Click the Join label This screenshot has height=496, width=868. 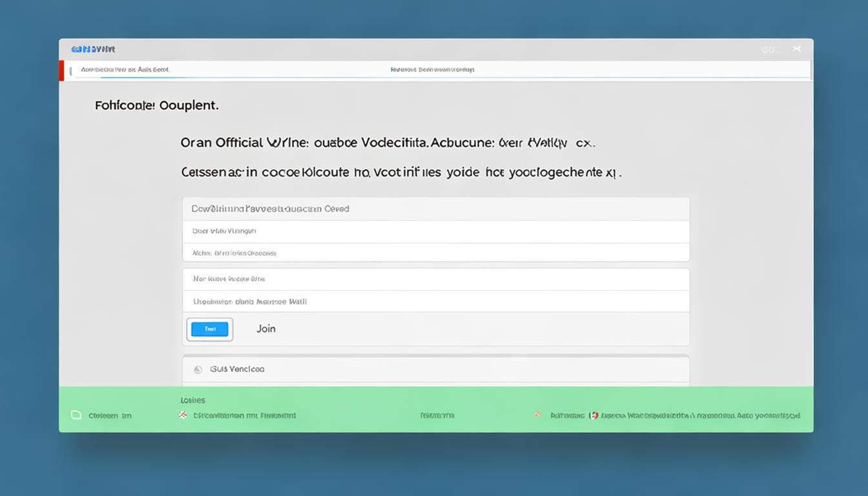[x=266, y=329]
